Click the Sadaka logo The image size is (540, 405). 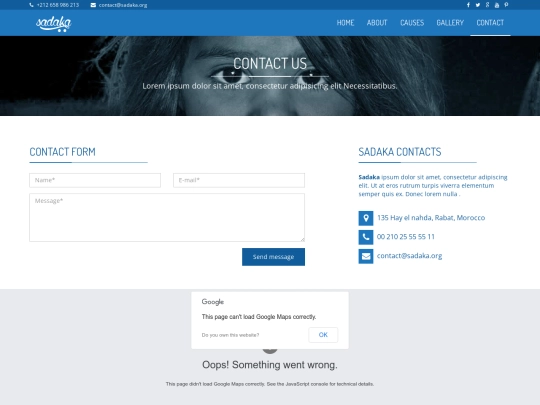coord(53,23)
